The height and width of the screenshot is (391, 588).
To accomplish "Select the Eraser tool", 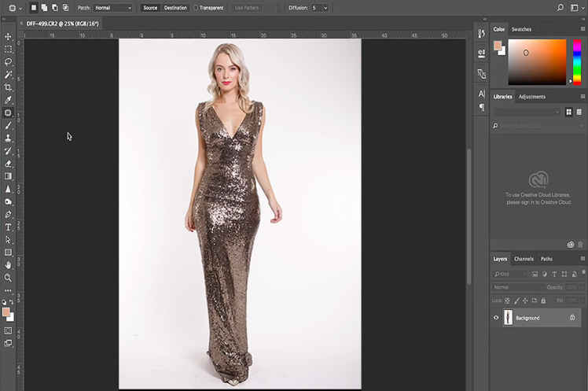I will point(8,164).
